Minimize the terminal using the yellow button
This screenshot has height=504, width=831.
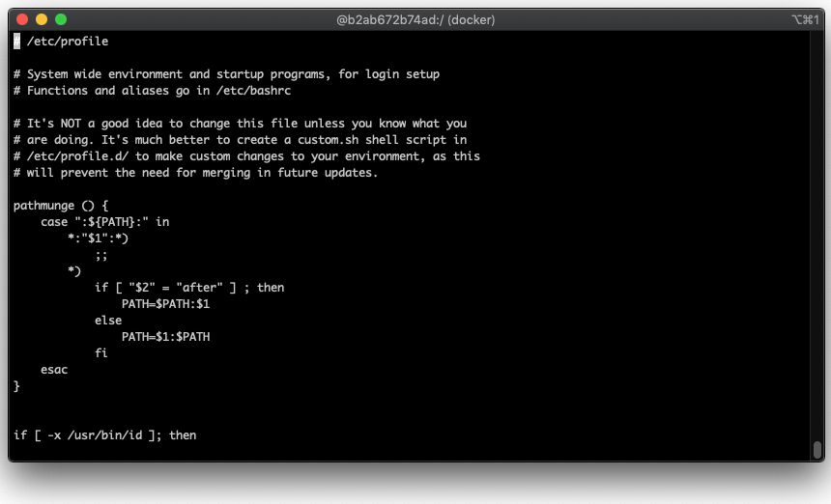pos(42,19)
